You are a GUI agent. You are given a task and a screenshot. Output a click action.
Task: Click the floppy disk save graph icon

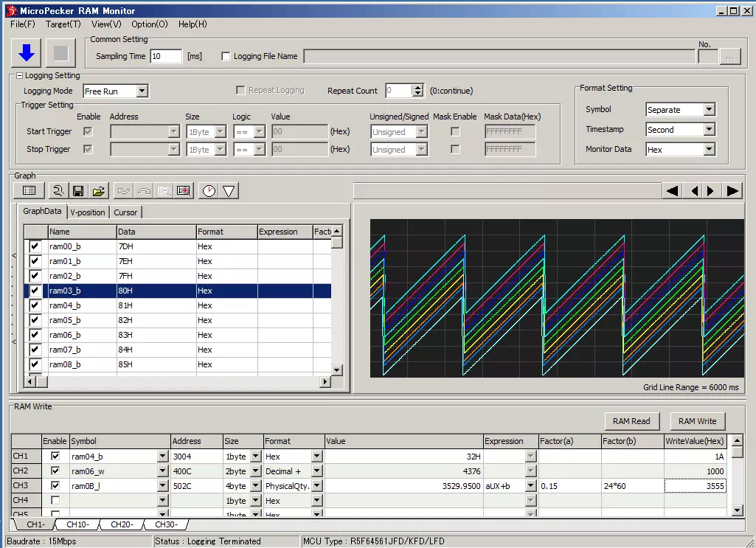(x=77, y=191)
